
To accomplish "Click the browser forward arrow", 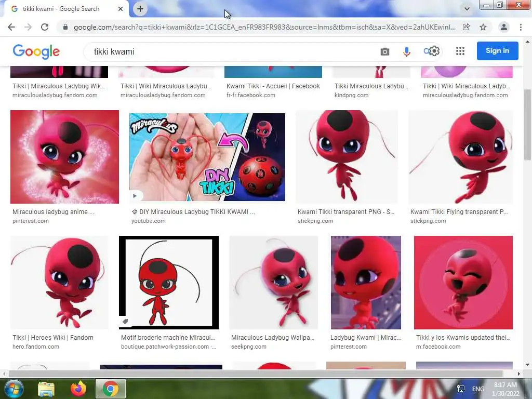I will click(28, 27).
